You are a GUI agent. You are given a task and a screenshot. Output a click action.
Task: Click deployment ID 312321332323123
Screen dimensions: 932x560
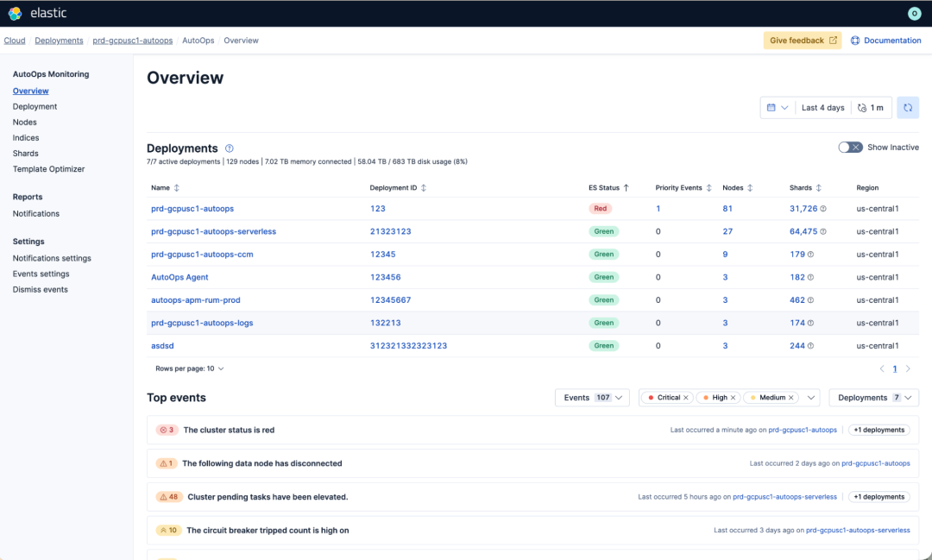pos(408,346)
